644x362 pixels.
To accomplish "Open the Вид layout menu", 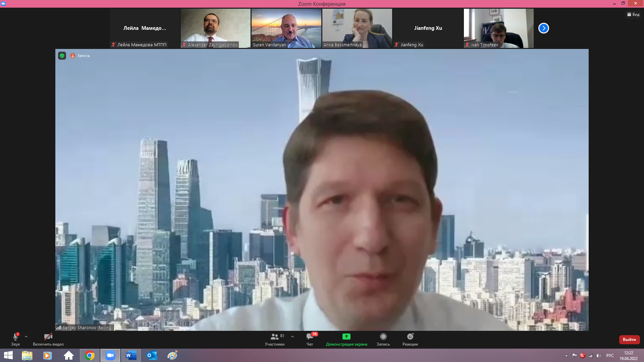I will (x=633, y=14).
